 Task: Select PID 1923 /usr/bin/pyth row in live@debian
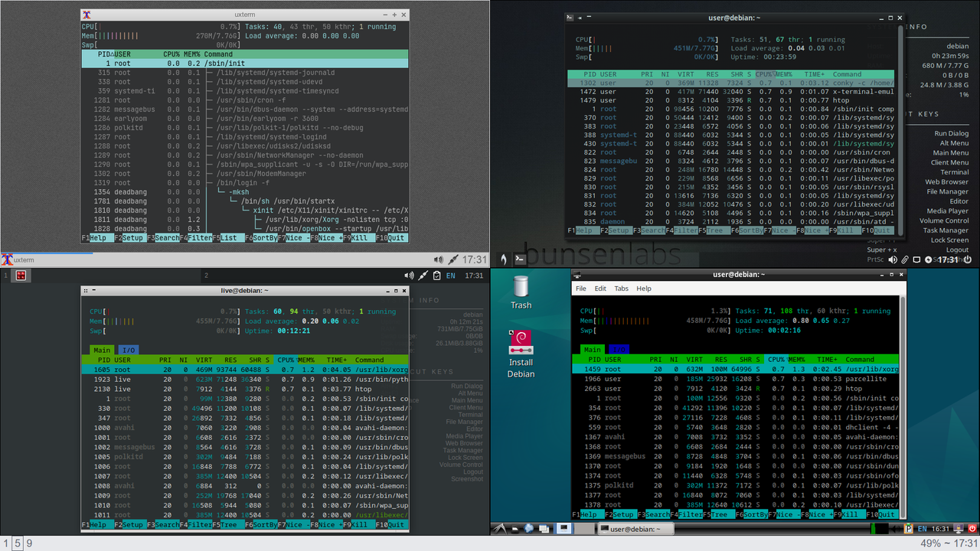246,379
